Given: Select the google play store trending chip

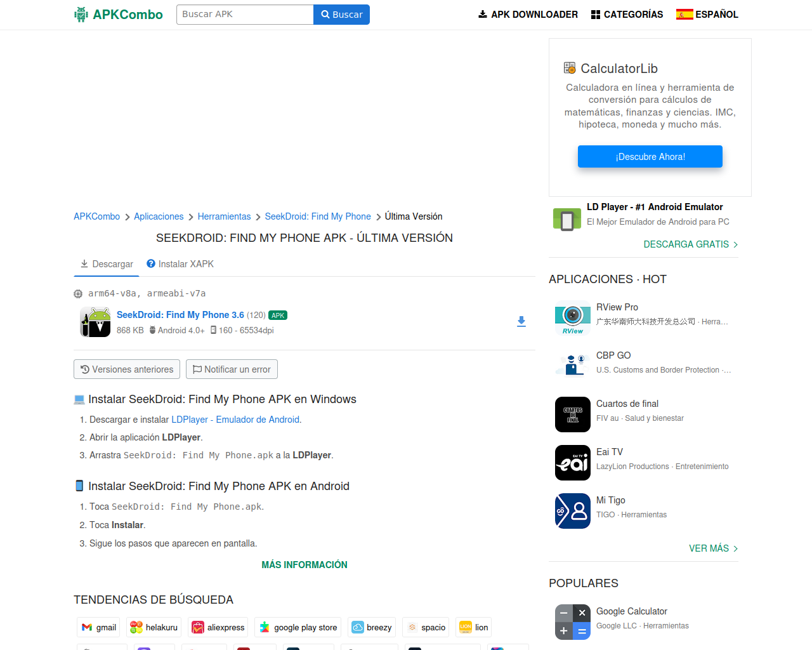Looking at the screenshot, I should point(298,627).
